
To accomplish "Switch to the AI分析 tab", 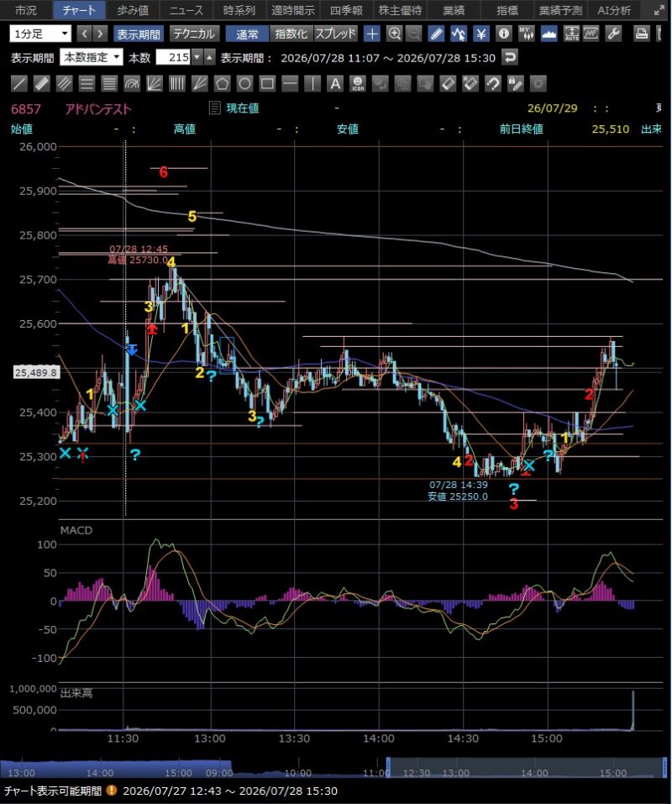I will pos(614,10).
